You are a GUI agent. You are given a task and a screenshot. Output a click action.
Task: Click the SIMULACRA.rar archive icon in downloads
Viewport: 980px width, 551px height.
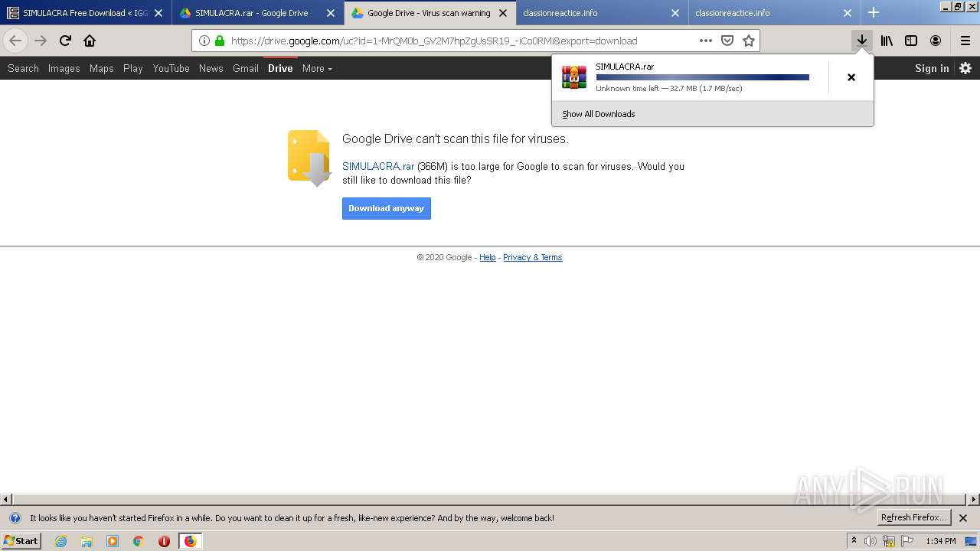click(574, 77)
